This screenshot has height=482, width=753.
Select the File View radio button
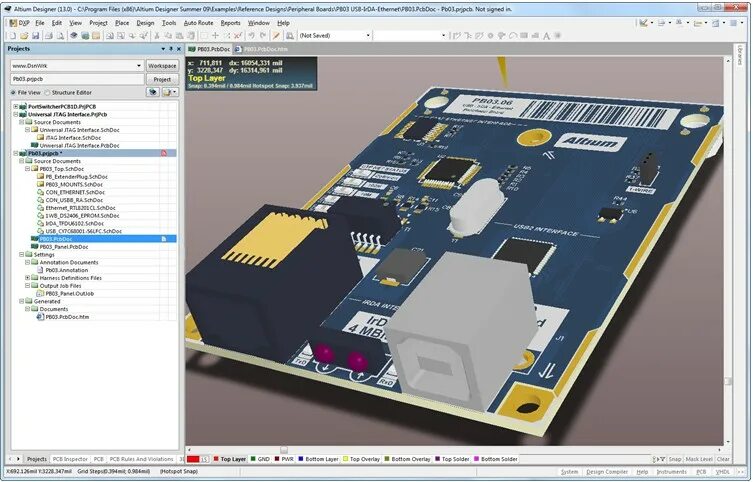[x=13, y=93]
